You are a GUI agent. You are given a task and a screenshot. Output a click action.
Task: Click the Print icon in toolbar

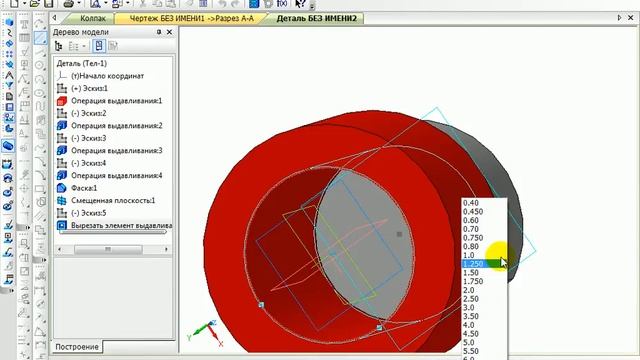[68, 4]
